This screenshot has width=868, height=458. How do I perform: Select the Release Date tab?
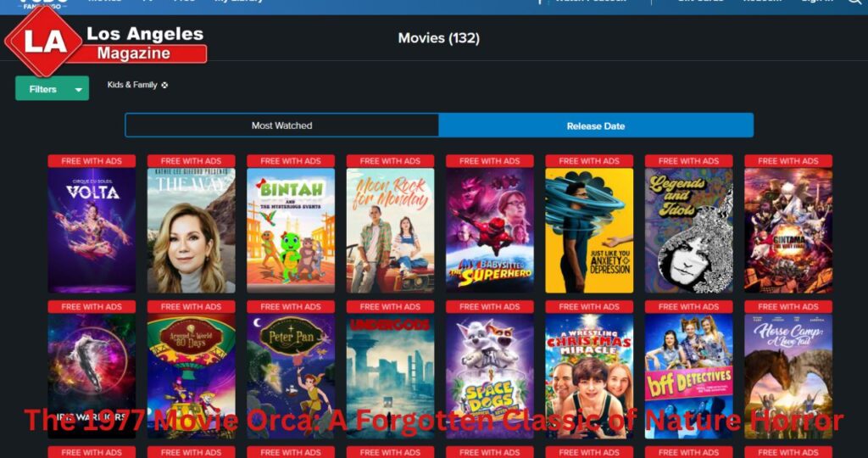[595, 126]
